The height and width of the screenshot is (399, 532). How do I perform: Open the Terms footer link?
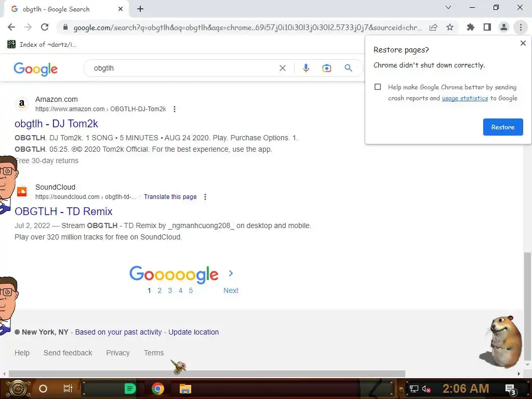point(154,353)
